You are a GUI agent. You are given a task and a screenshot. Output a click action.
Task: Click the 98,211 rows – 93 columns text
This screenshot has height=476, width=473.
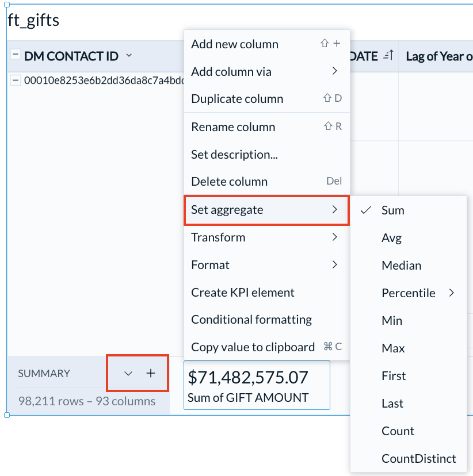pyautogui.click(x=86, y=401)
